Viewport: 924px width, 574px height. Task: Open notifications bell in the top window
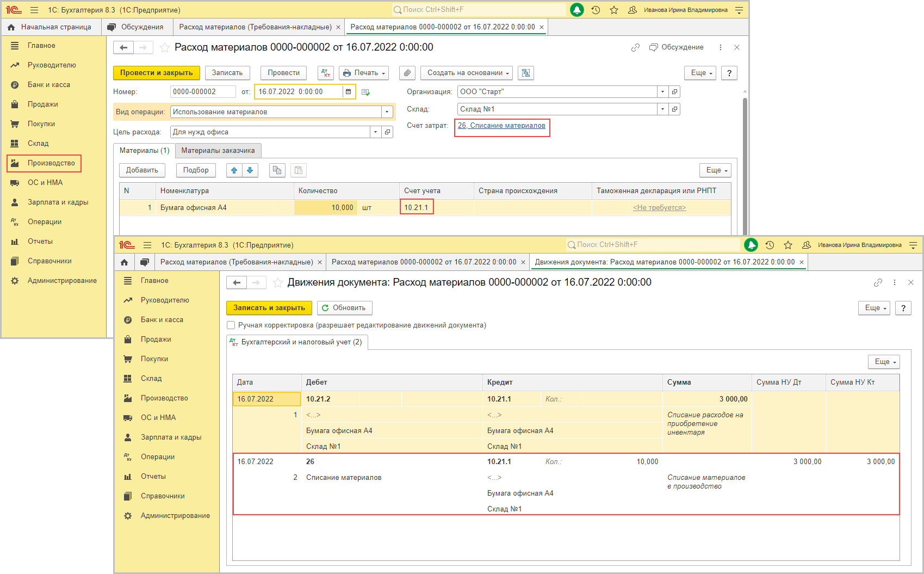tap(577, 10)
